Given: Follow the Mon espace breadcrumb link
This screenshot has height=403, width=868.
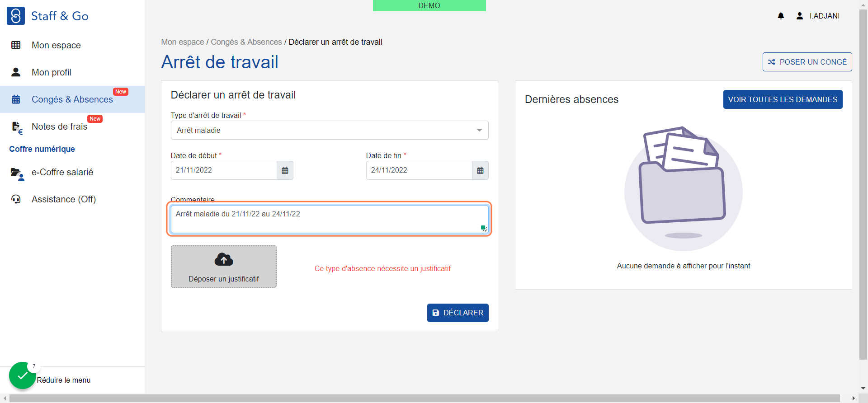Looking at the screenshot, I should 183,42.
